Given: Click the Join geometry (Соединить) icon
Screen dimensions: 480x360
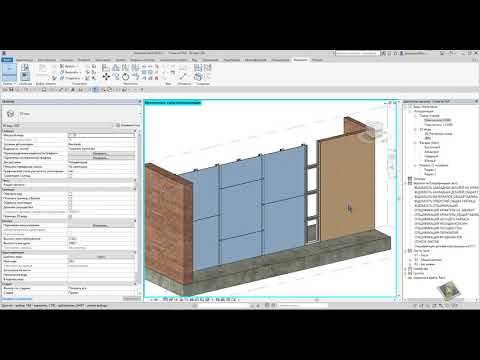Looking at the screenshot, I should (62, 78).
